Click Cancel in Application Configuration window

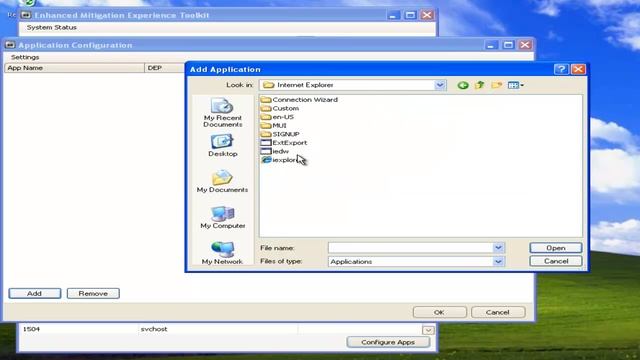point(498,312)
